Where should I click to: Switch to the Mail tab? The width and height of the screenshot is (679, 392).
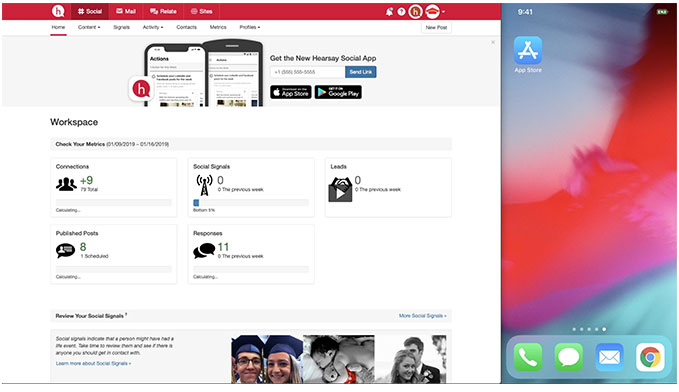[x=126, y=11]
